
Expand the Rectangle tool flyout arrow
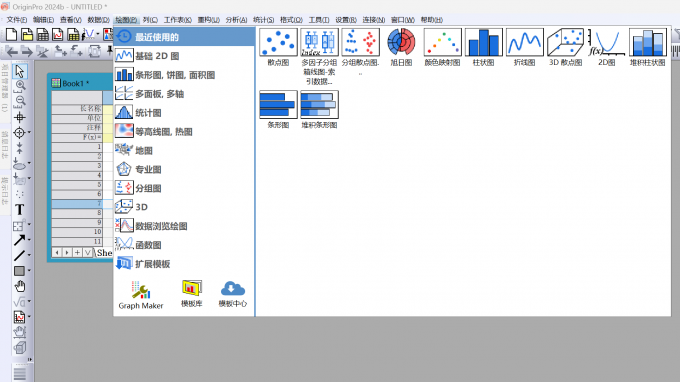click(x=29, y=271)
